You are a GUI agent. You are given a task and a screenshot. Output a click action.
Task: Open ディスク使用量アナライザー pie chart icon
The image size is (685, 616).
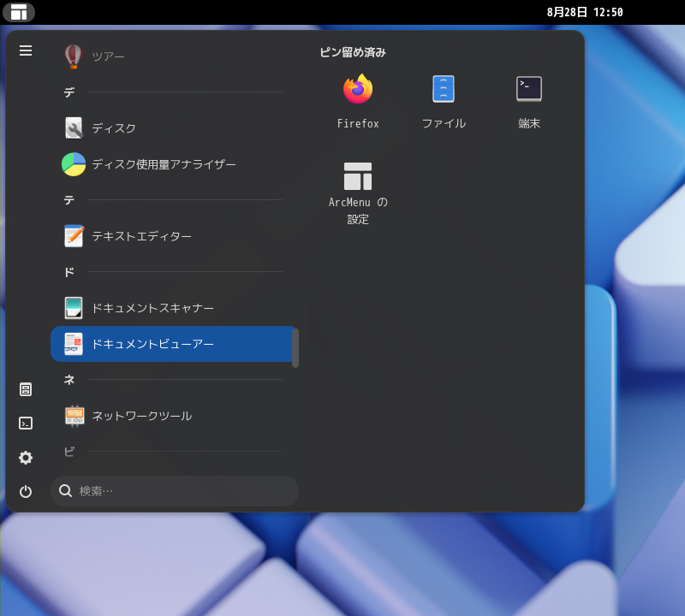[74, 164]
